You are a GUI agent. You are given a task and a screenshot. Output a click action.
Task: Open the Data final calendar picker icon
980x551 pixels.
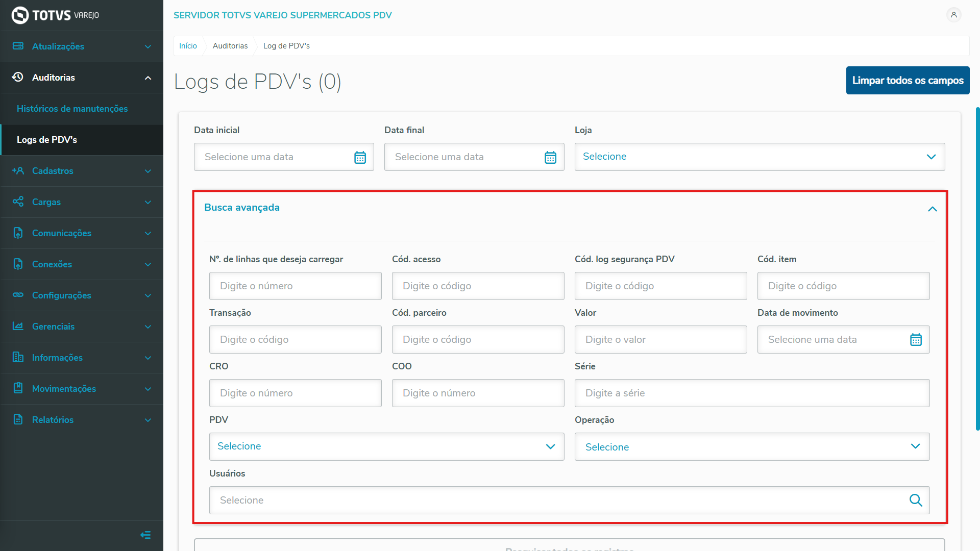click(x=550, y=157)
